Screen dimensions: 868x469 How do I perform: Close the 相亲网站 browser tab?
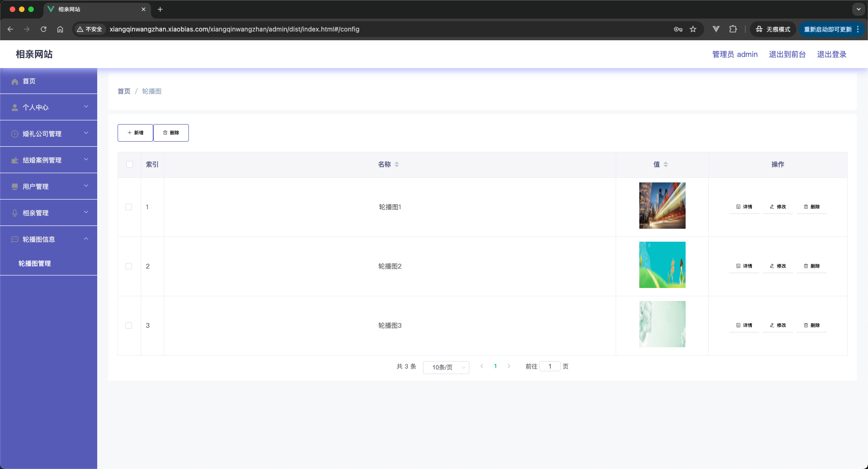(144, 9)
